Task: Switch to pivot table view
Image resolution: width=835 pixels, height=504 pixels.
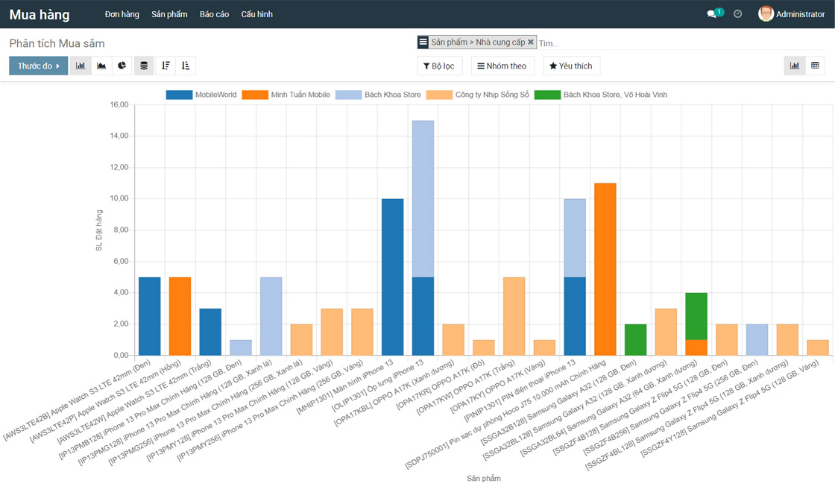Action: (x=815, y=66)
